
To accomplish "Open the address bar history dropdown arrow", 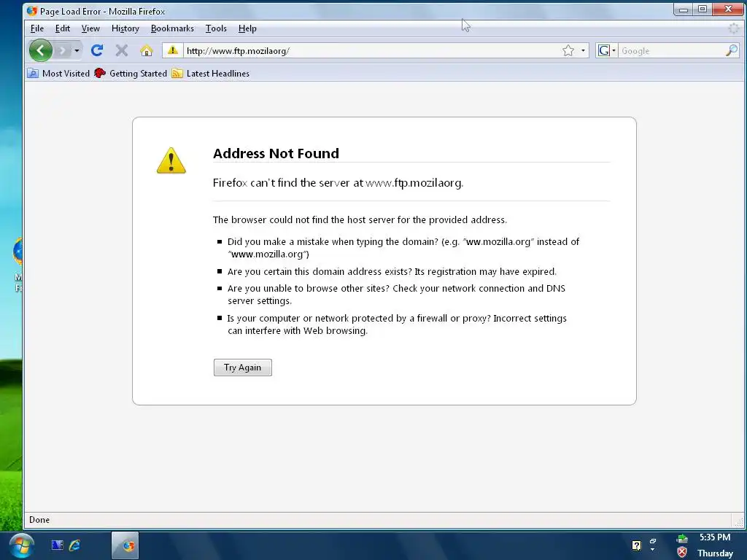I will click(x=583, y=50).
